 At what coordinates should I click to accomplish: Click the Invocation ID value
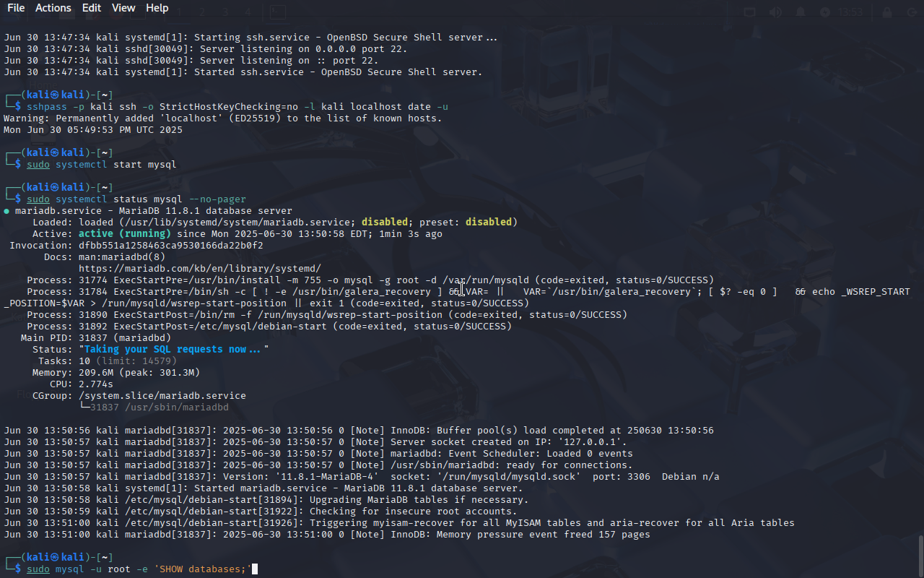point(171,246)
